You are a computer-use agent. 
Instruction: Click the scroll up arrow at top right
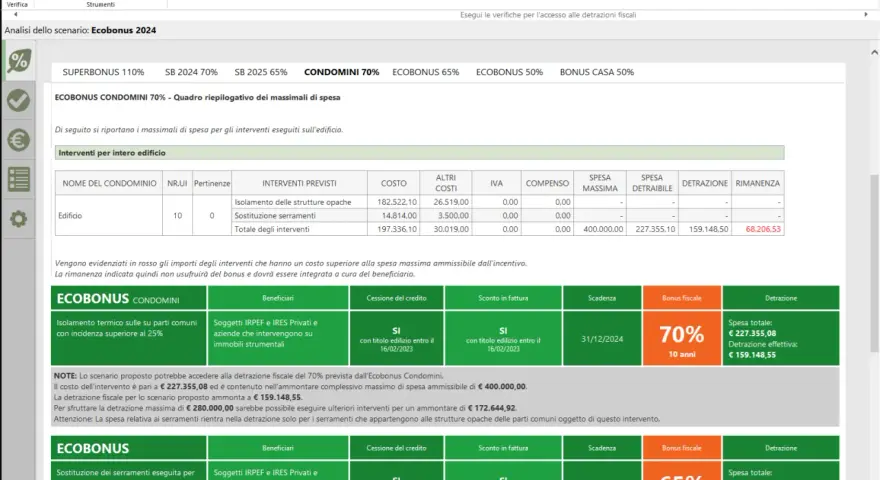pyautogui.click(x=874, y=53)
